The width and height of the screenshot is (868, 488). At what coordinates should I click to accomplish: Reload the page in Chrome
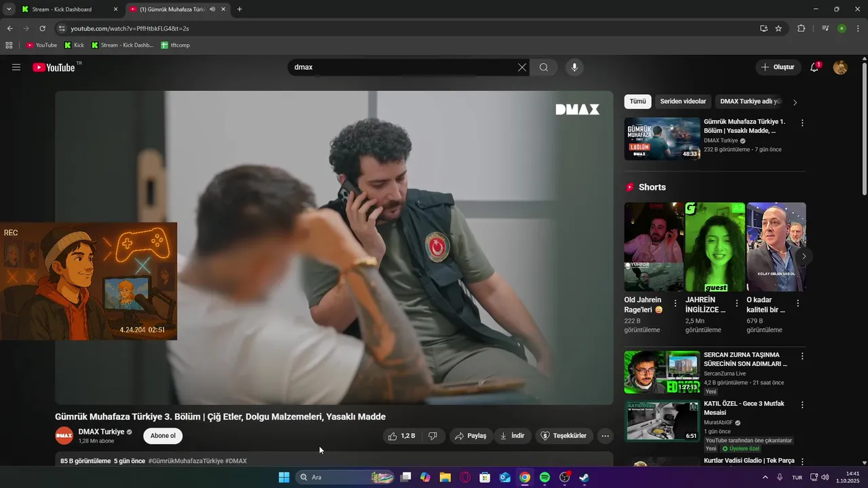point(42,28)
